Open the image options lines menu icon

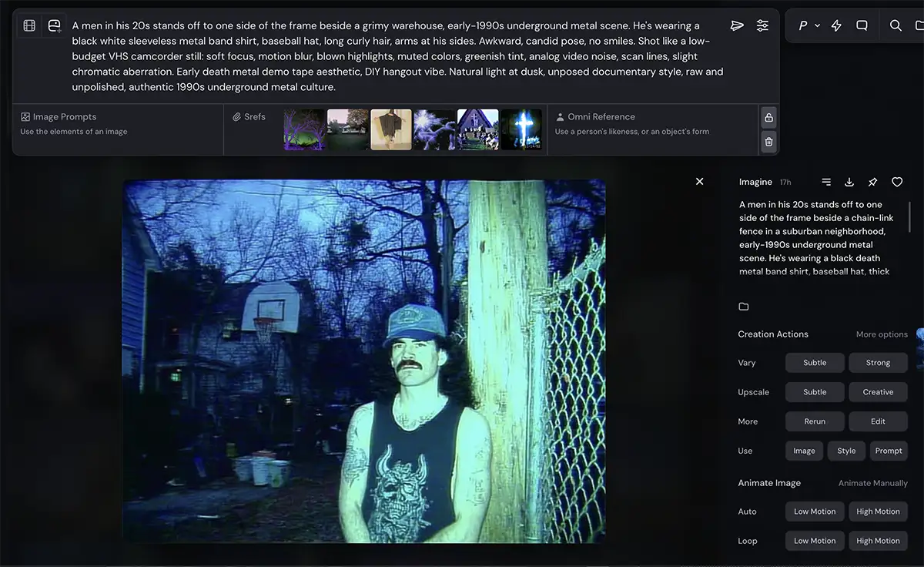[826, 182]
